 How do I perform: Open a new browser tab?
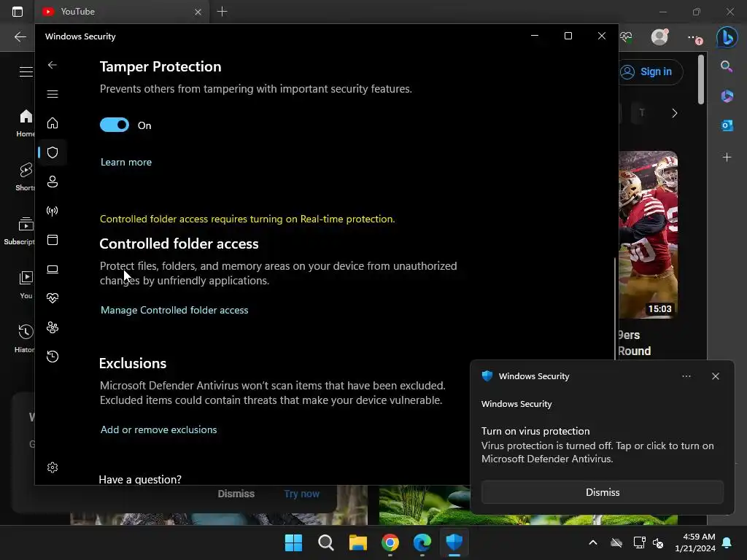(x=222, y=12)
